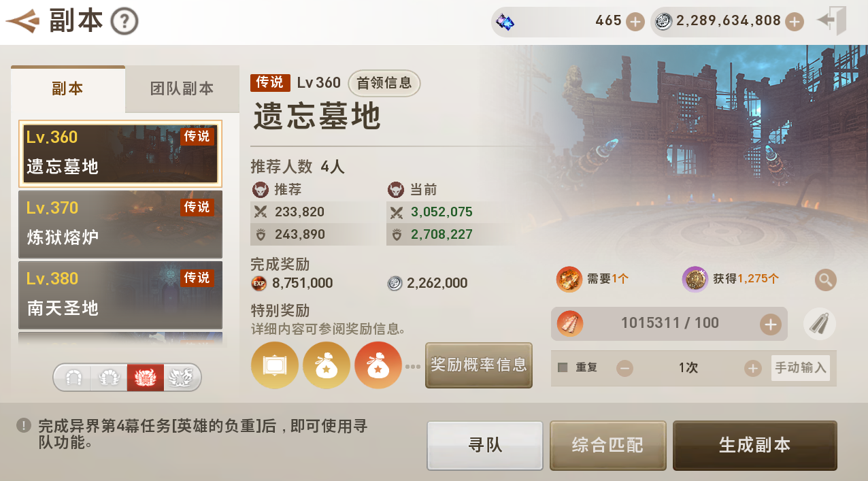Select the first horseshoe difficulty icon
Image resolution: width=868 pixels, height=481 pixels.
(x=73, y=377)
